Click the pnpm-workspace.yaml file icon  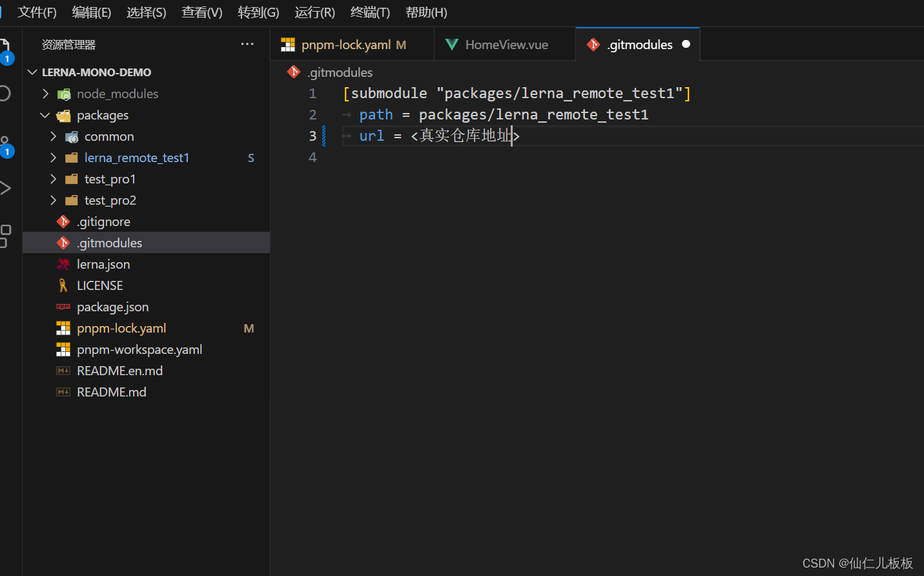click(63, 349)
